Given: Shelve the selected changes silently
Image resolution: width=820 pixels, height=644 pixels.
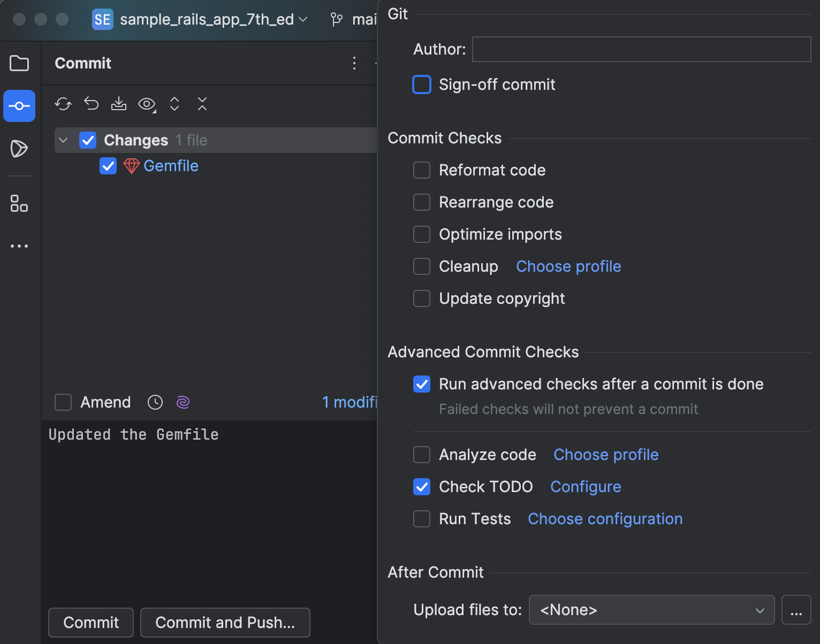Looking at the screenshot, I should click(x=118, y=104).
